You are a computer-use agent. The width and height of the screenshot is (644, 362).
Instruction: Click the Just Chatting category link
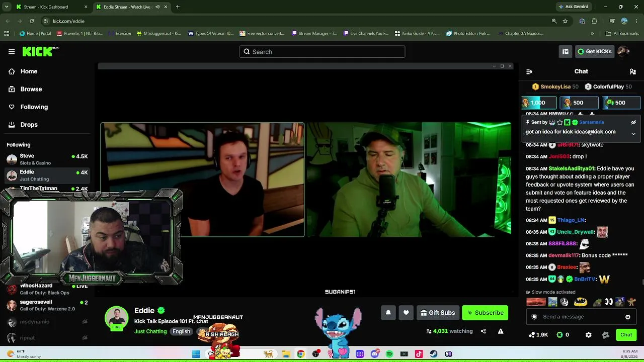[x=150, y=331]
